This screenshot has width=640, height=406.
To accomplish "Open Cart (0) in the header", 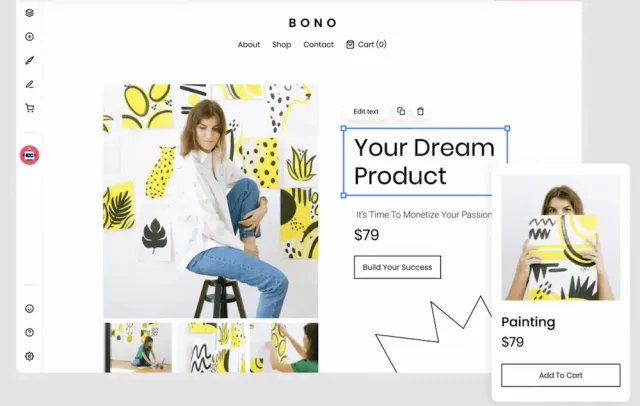I will click(x=366, y=44).
